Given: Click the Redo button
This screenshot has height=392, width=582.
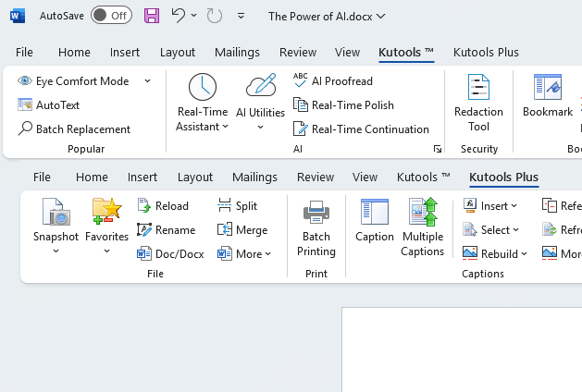Looking at the screenshot, I should [214, 16].
